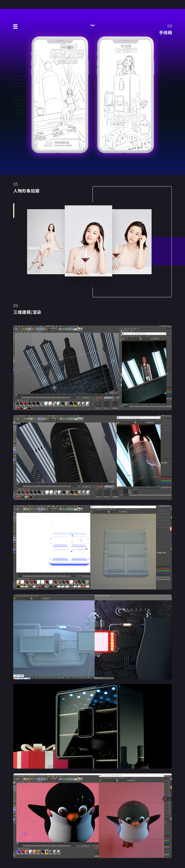Image resolution: width=185 pixels, height=868 pixels.
Task: Open the full-body seated woman photo
Action: [x=46, y=242]
